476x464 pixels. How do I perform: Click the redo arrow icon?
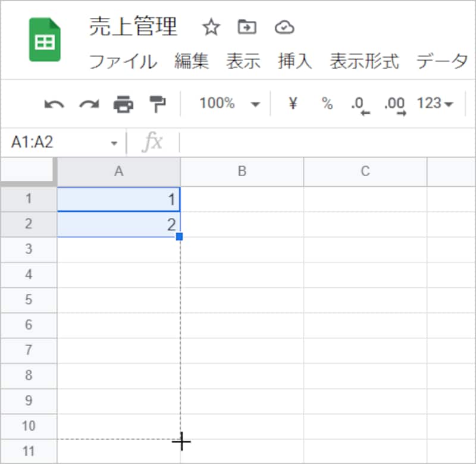[x=87, y=104]
